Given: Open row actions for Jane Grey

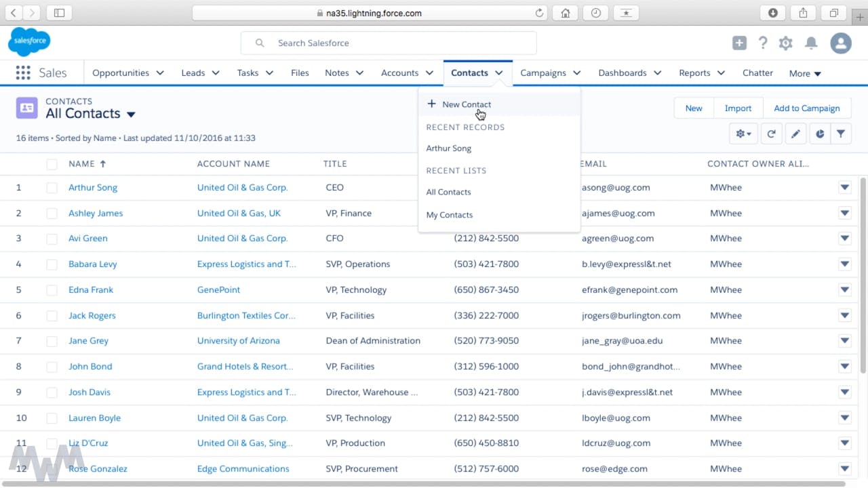Looking at the screenshot, I should point(845,341).
